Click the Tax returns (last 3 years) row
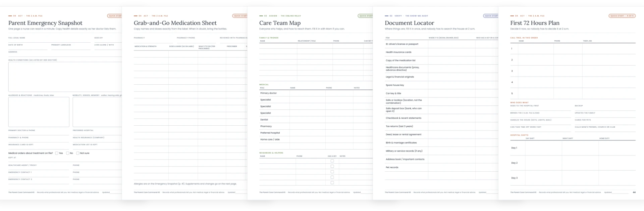This screenshot has height=211, width=644. [x=441, y=126]
